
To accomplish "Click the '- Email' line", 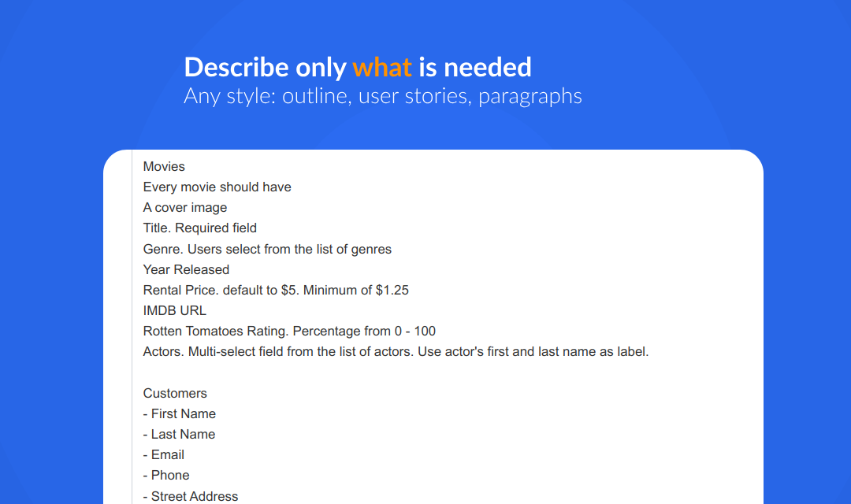I will coord(164,455).
